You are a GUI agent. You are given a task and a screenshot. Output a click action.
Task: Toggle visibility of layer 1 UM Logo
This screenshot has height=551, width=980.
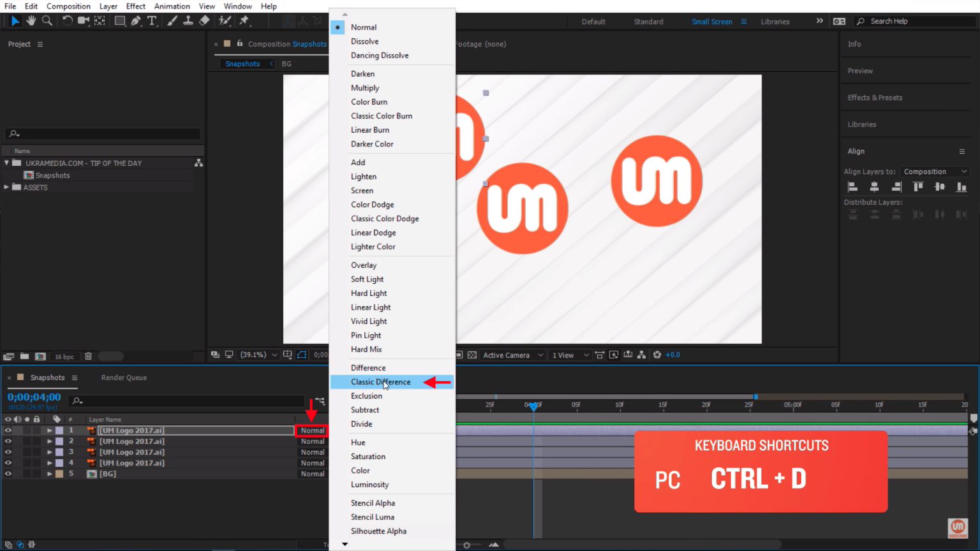coord(8,430)
